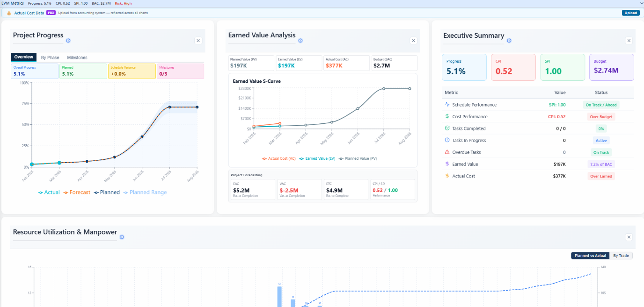
Task: Click the VAC $-2.5M forecast box
Action: pyautogui.click(x=300, y=189)
